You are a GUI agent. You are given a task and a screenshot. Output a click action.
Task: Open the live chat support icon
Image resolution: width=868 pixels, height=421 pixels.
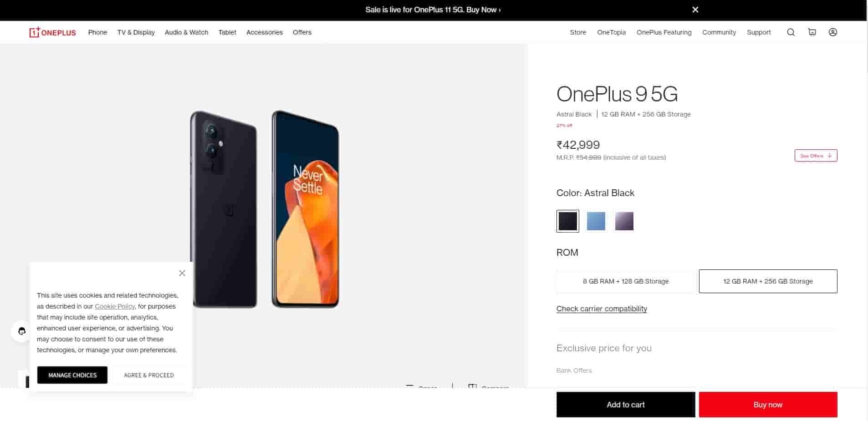[x=21, y=331]
